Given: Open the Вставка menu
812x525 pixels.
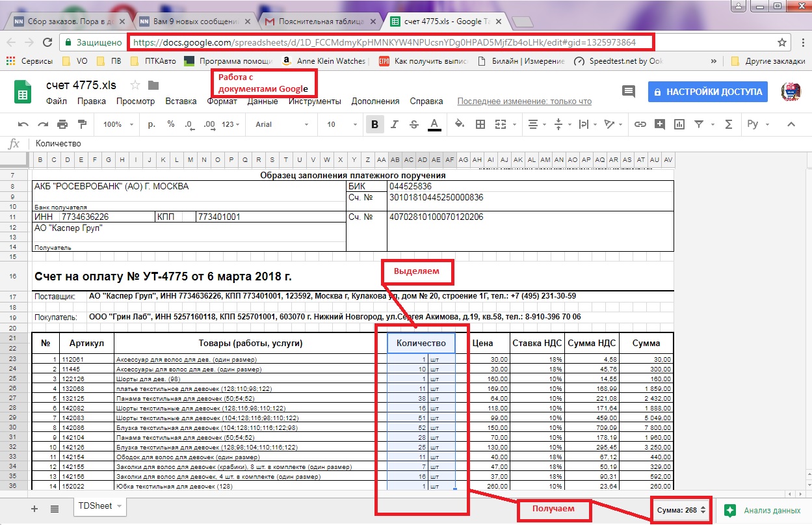Looking at the screenshot, I should coord(181,101).
